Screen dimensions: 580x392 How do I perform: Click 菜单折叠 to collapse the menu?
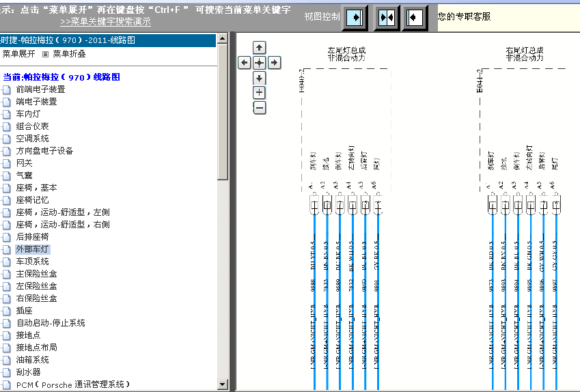point(69,54)
